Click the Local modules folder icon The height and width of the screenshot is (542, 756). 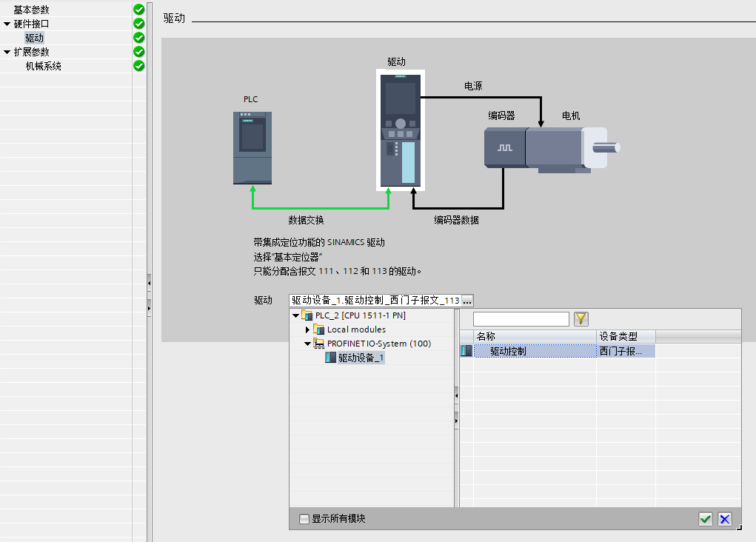coord(318,329)
